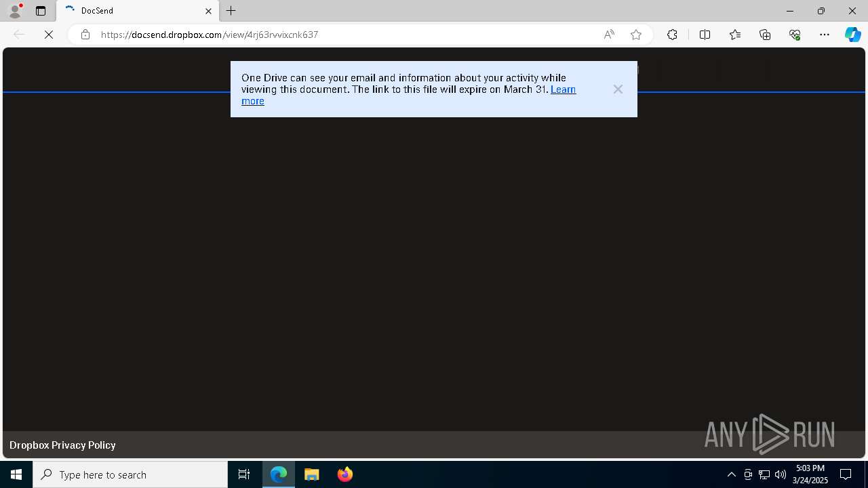This screenshot has width=868, height=488.
Task: Toggle the split screen view
Action: (x=705, y=35)
